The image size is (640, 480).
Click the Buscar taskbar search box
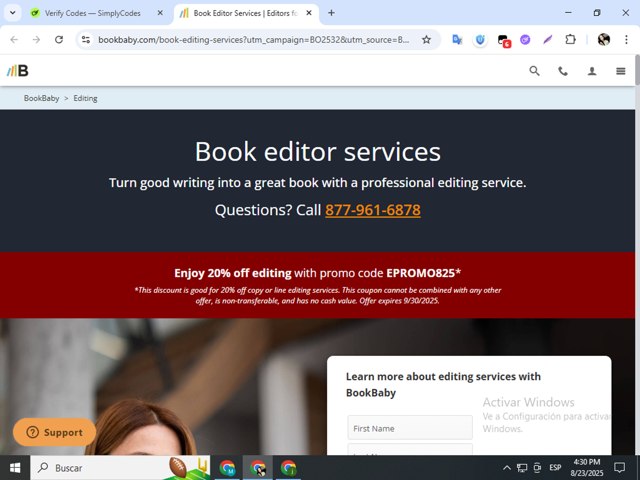pyautogui.click(x=120, y=468)
